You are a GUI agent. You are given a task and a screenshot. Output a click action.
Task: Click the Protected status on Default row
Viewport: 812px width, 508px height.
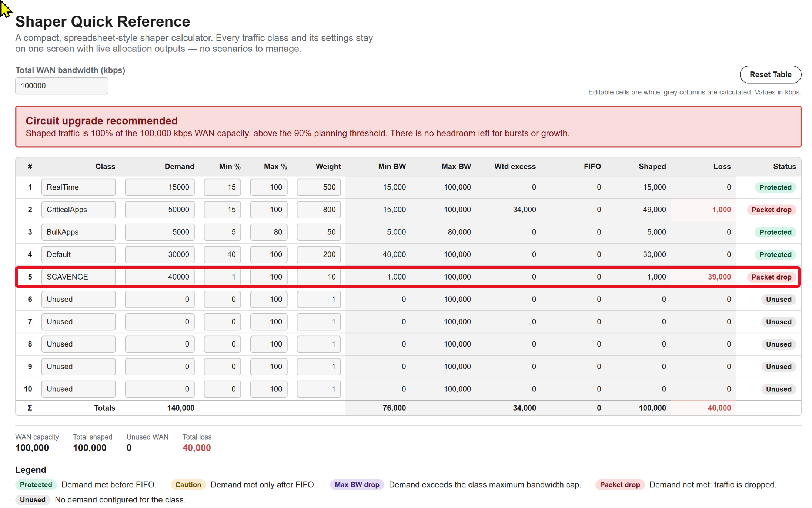pos(775,254)
